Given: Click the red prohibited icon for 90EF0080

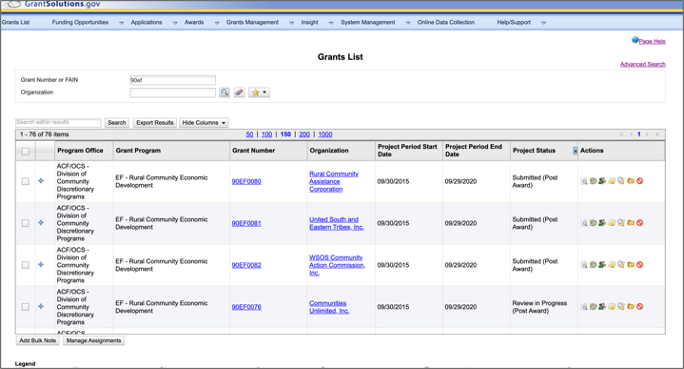Looking at the screenshot, I should [640, 181].
